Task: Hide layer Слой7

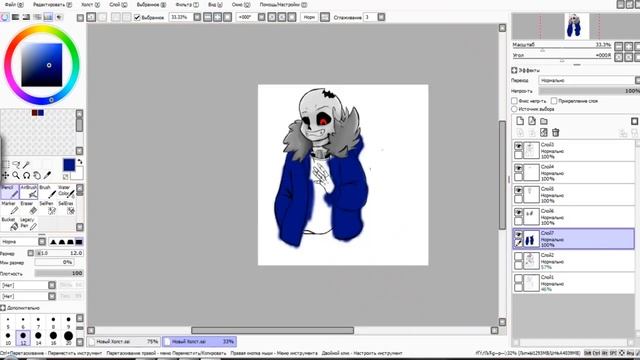Action: (518, 234)
